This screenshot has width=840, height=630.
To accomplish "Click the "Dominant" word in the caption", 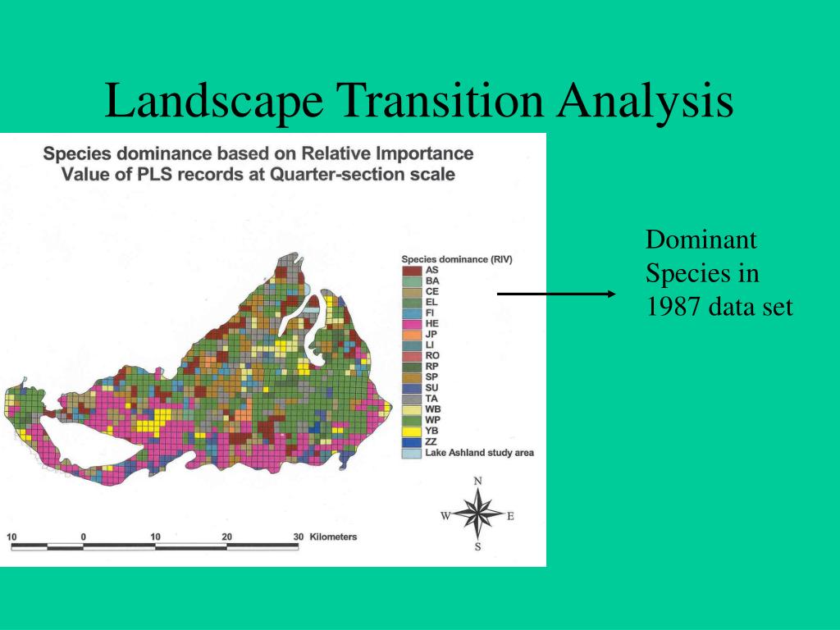I will [x=701, y=239].
